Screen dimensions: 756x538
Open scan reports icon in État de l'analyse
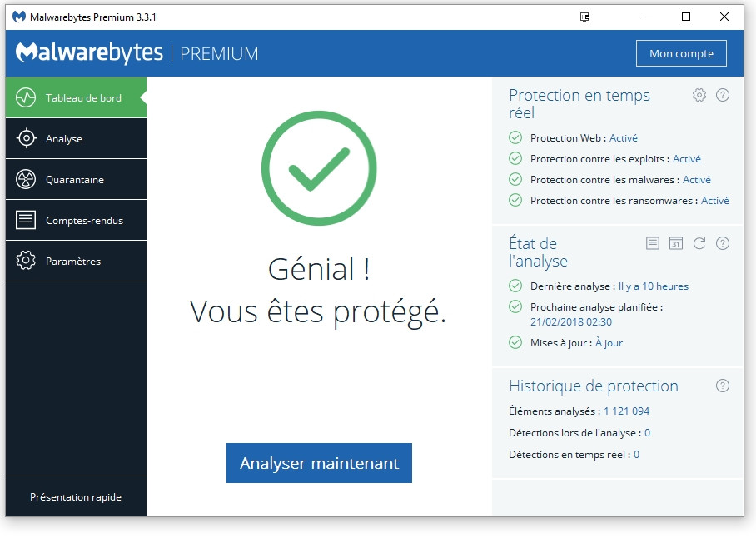pyautogui.click(x=653, y=243)
